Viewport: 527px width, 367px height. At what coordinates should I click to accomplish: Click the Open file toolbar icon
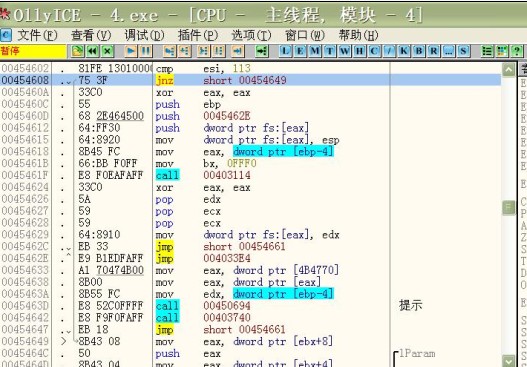pyautogui.click(x=78, y=51)
